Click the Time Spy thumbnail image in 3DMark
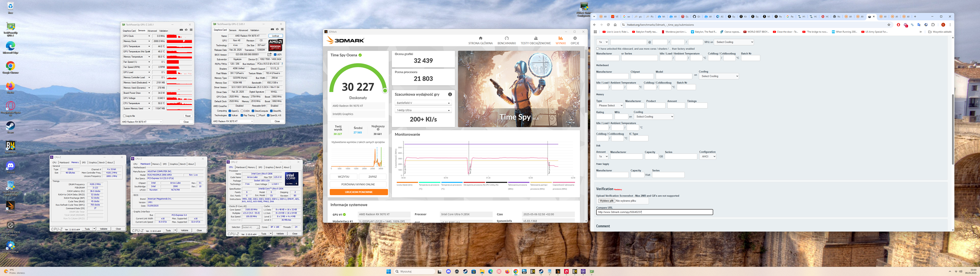 click(519, 89)
